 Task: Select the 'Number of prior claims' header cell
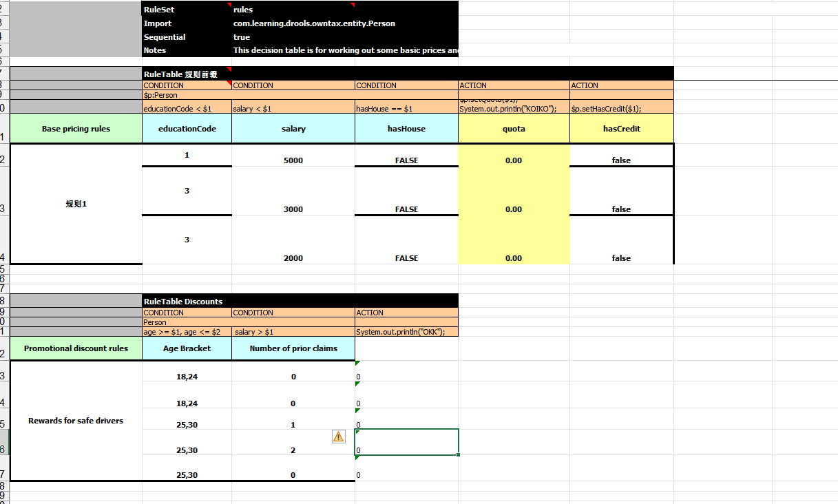click(293, 348)
